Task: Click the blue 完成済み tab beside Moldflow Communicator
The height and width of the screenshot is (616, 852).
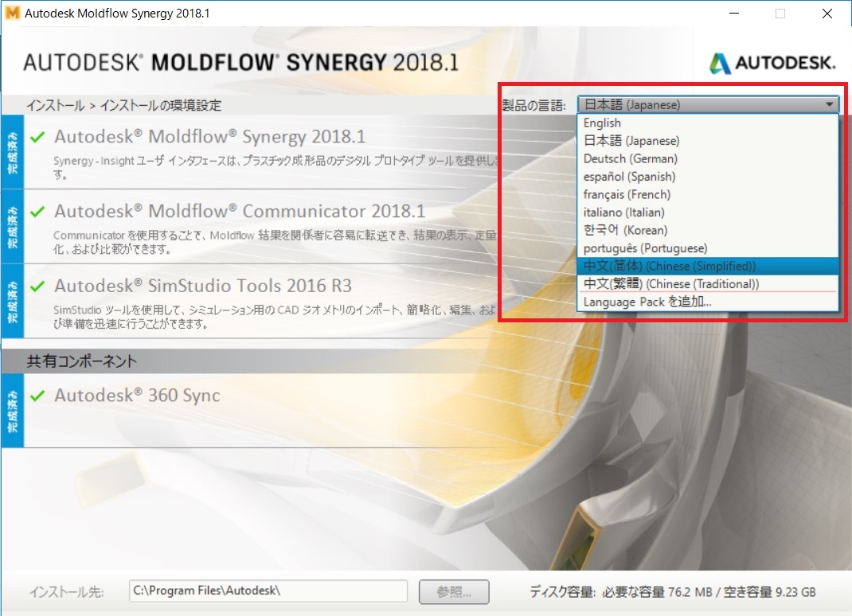Action: 12,227
